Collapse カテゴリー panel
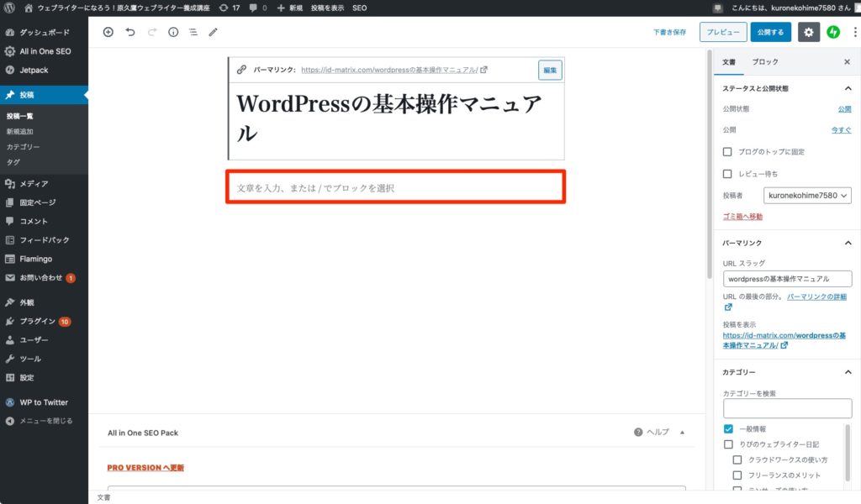The width and height of the screenshot is (861, 504). (848, 372)
